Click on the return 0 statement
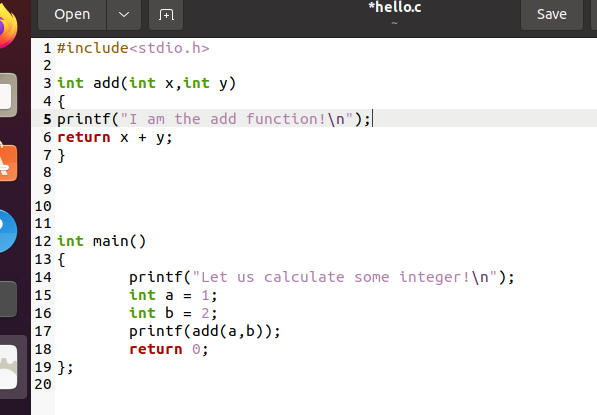This screenshot has width=597, height=415. tap(169, 349)
